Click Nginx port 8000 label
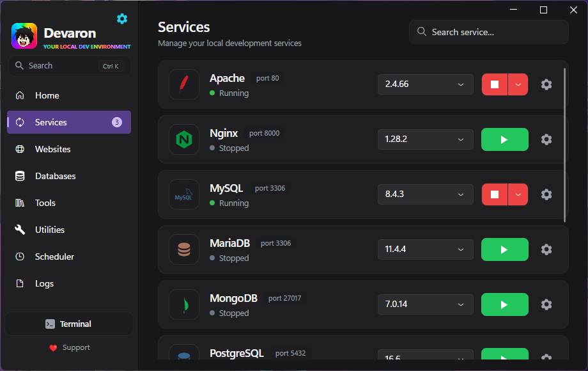Image resolution: width=588 pixels, height=371 pixels. [x=265, y=133]
